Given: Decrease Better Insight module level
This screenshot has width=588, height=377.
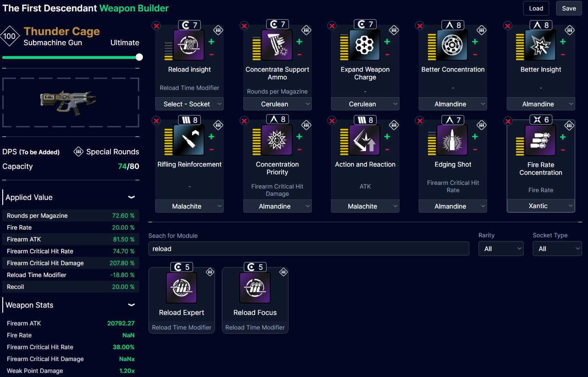Looking at the screenshot, I should (563, 55).
